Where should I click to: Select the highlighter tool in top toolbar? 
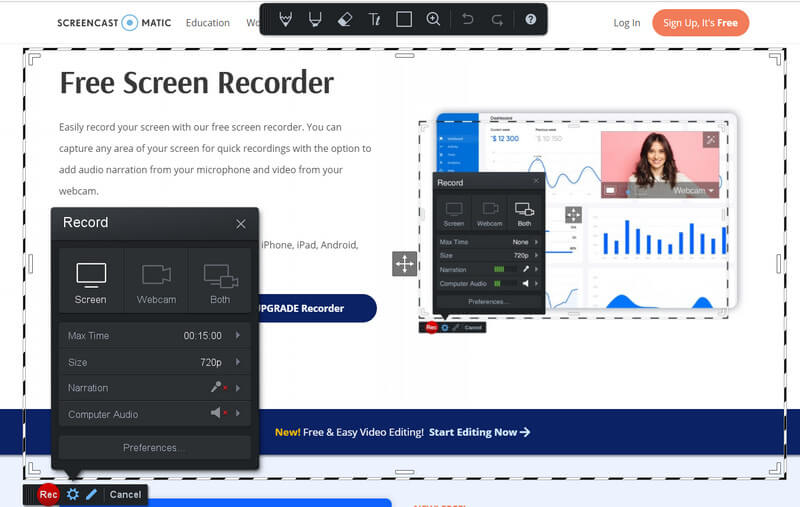pos(315,19)
